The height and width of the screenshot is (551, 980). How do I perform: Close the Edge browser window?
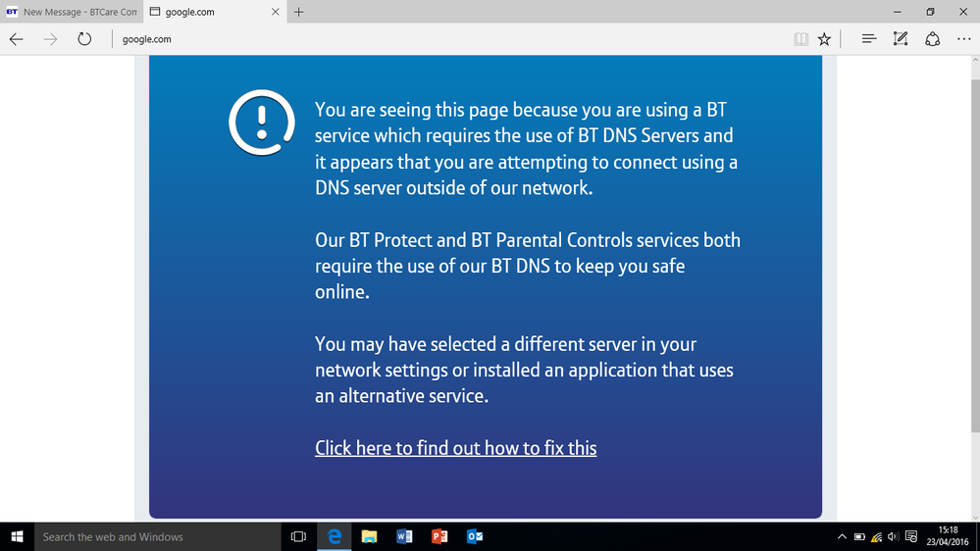click(963, 12)
